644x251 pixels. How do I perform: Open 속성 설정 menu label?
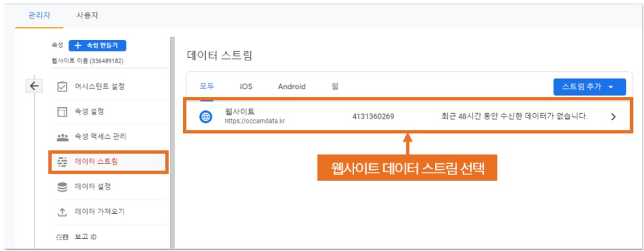89,111
